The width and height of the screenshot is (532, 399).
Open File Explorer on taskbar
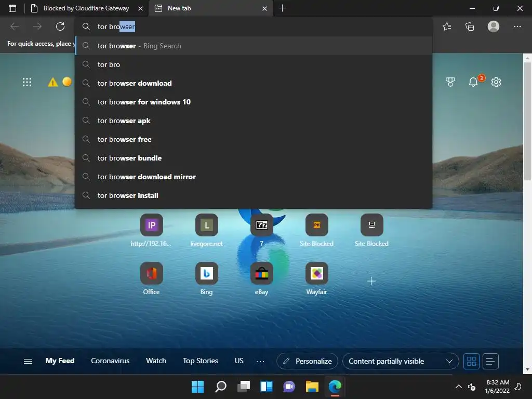click(x=312, y=387)
